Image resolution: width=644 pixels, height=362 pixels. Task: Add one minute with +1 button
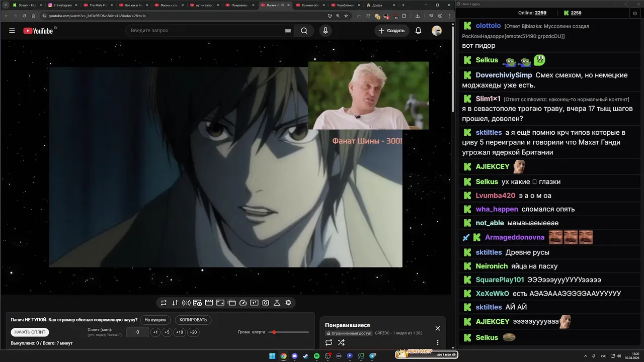pyautogui.click(x=155, y=332)
